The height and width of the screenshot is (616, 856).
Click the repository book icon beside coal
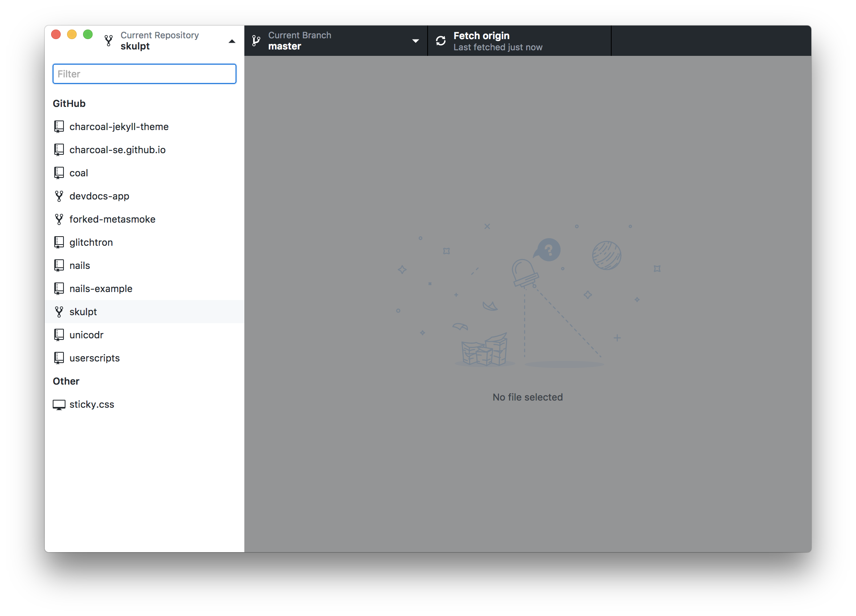(x=59, y=173)
